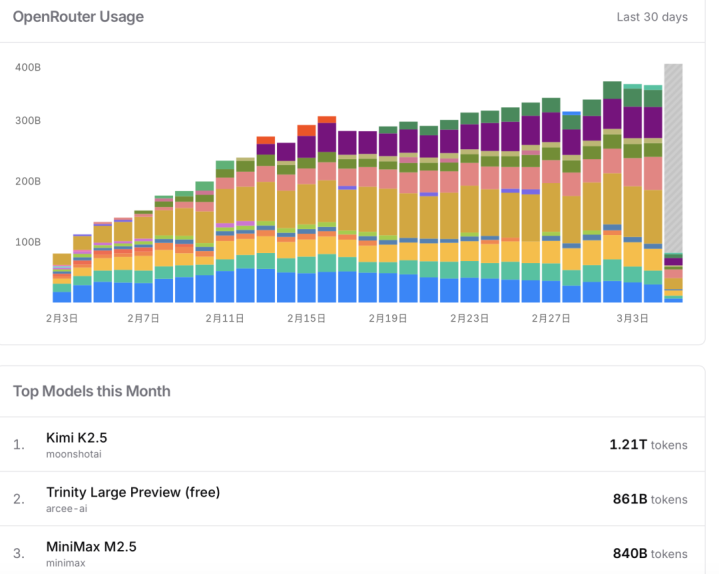719x574 pixels.
Task: Click the OpenRouter Usage heading
Action: tap(78, 17)
